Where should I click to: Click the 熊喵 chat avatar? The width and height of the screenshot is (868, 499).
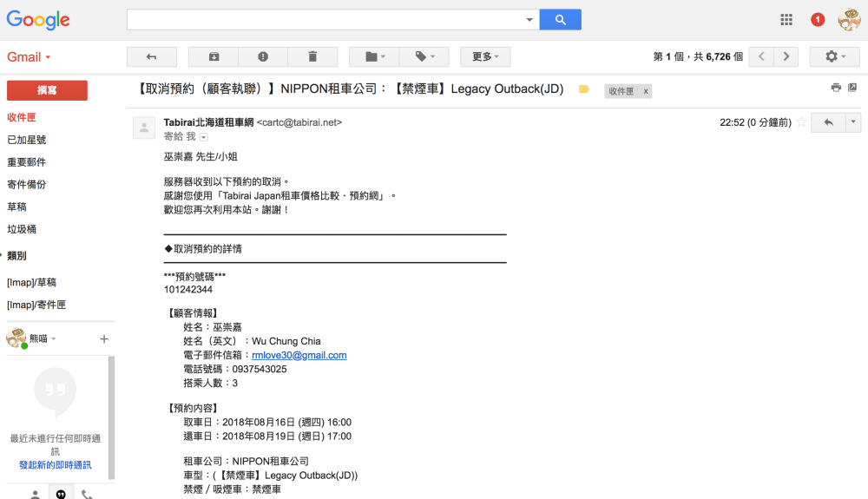click(x=16, y=338)
